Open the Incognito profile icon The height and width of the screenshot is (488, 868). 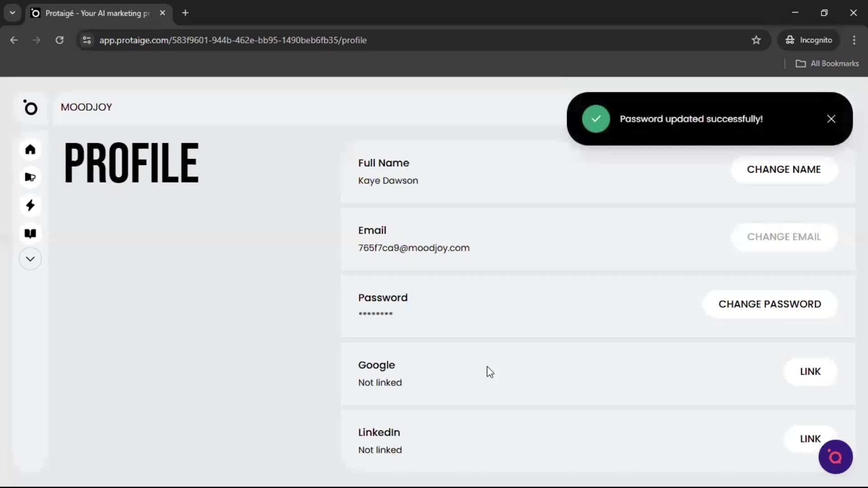click(809, 40)
